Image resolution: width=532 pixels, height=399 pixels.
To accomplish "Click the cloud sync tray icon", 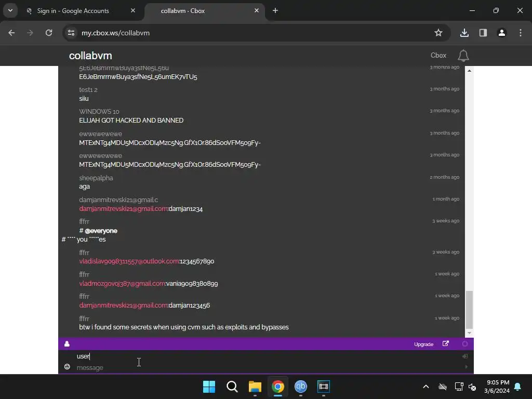I will pos(443,387).
